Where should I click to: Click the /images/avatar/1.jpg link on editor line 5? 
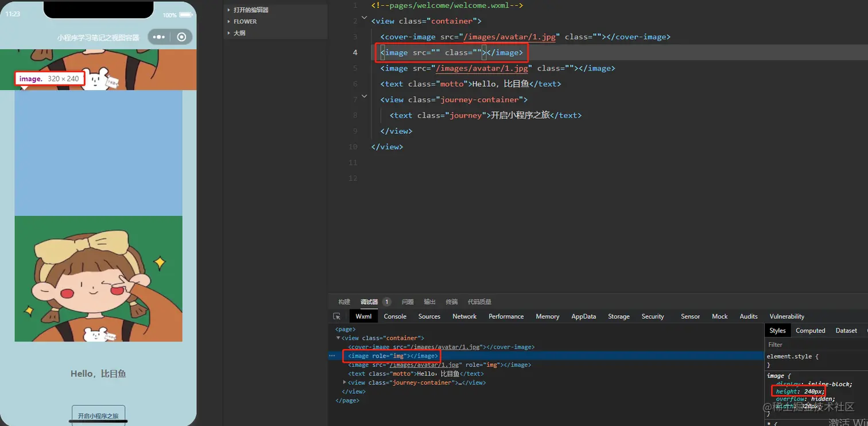pos(482,68)
